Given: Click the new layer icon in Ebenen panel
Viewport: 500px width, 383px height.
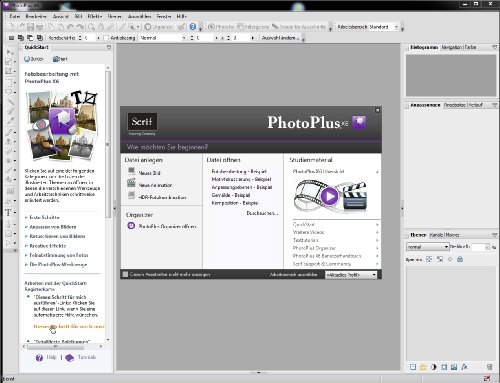Looking at the screenshot, I should coord(413,367).
